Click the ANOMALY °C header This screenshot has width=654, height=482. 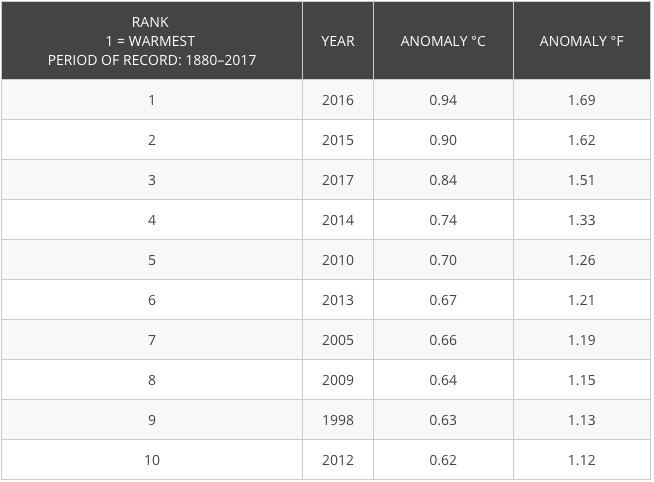click(443, 40)
